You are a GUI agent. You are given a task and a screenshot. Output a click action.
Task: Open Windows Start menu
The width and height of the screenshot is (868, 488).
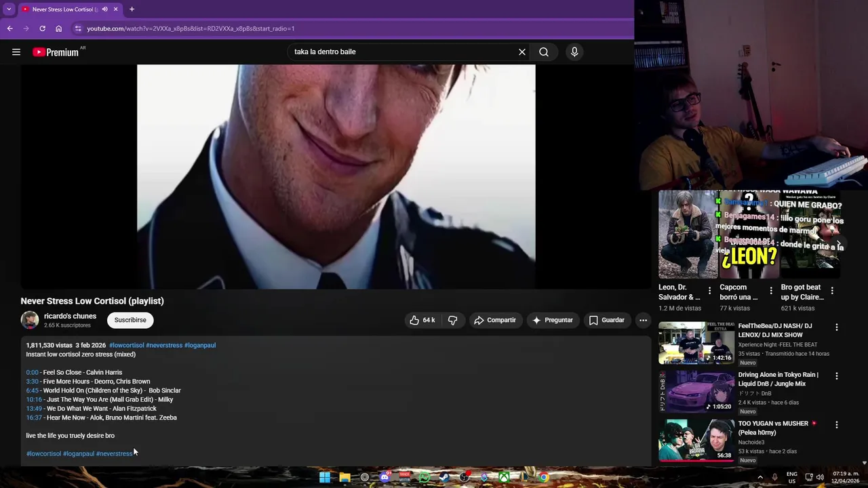point(325,477)
